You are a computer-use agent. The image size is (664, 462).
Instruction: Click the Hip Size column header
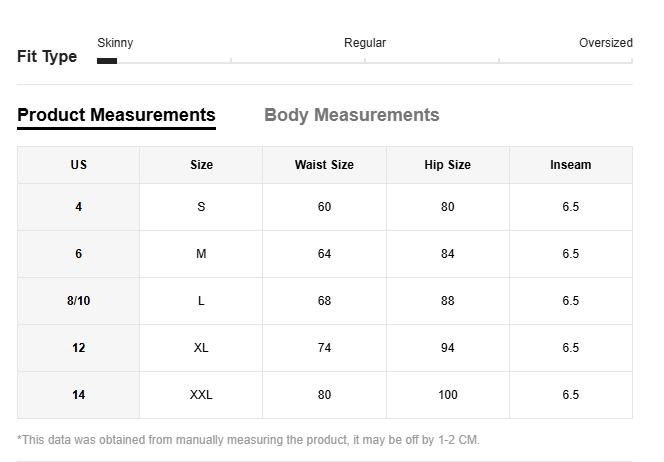click(x=447, y=165)
